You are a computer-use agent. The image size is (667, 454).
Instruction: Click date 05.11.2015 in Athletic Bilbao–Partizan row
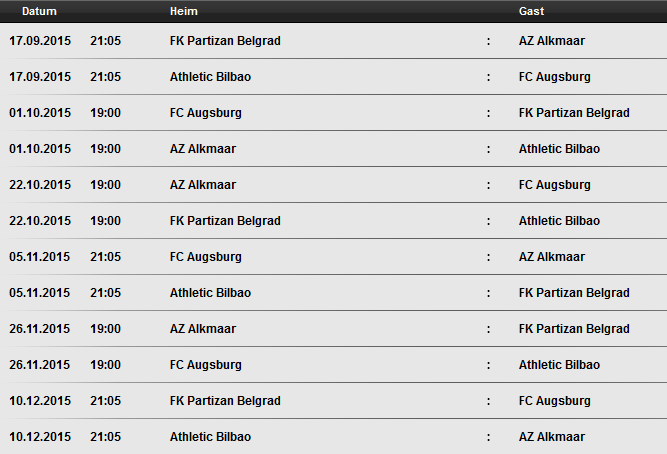point(40,293)
